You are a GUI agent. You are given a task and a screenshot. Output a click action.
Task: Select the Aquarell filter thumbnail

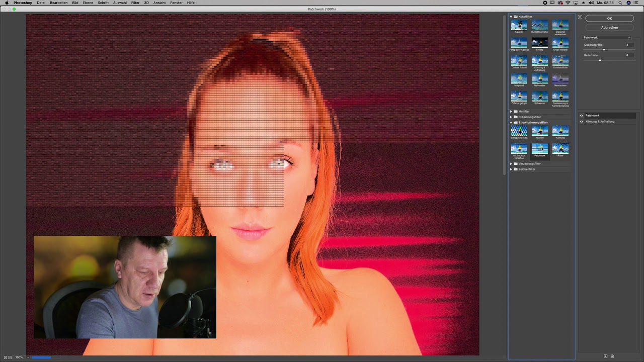(x=519, y=25)
